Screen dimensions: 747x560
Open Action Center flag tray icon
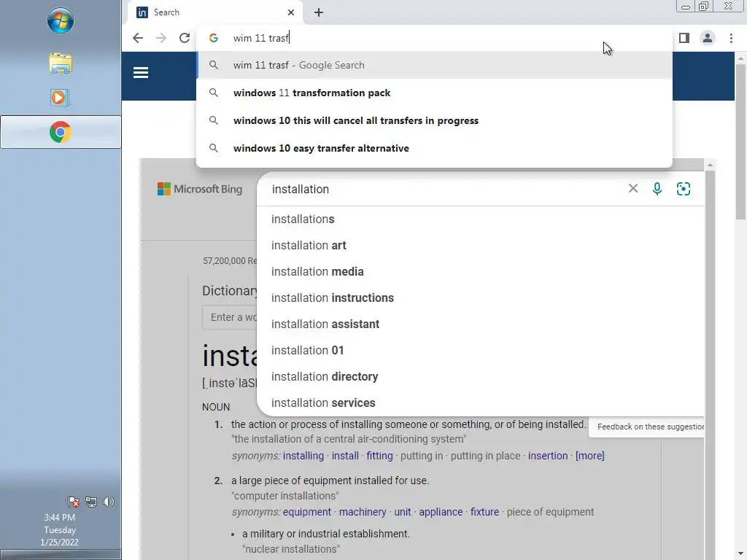74,502
